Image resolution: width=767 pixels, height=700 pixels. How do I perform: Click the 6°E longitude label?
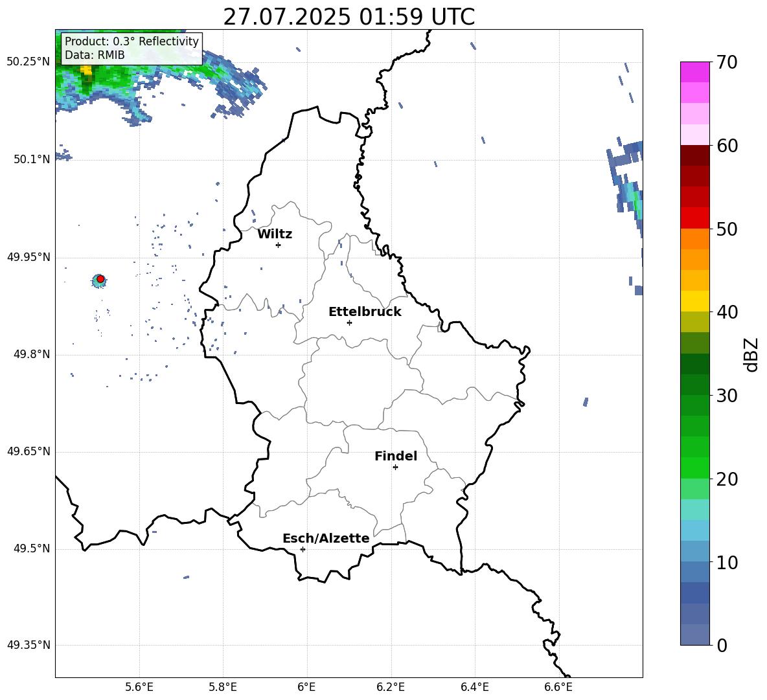(306, 687)
